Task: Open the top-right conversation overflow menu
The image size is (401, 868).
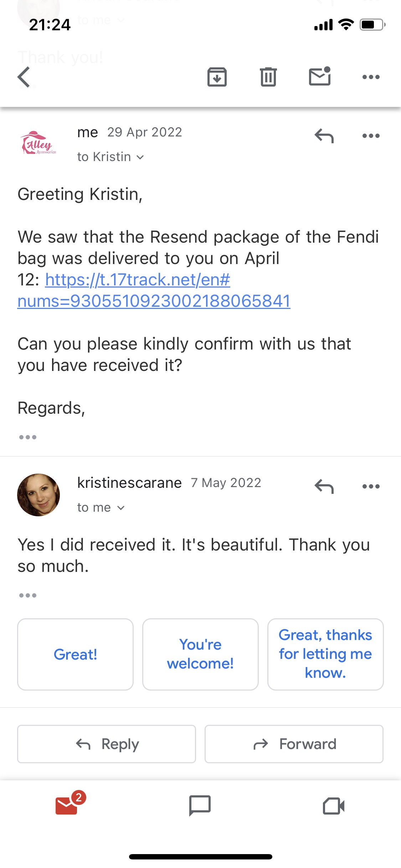Action: point(370,77)
